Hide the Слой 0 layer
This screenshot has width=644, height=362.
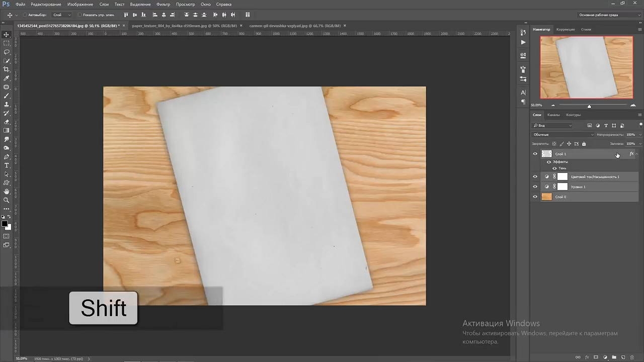click(x=535, y=197)
